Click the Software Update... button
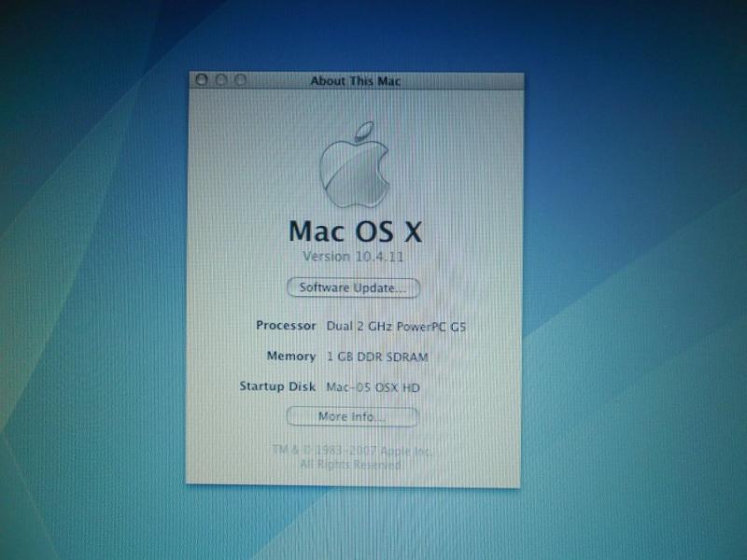747x560 pixels. tap(352, 287)
